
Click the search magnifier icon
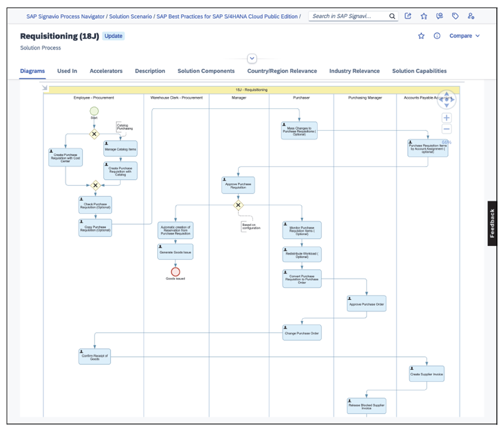[392, 16]
